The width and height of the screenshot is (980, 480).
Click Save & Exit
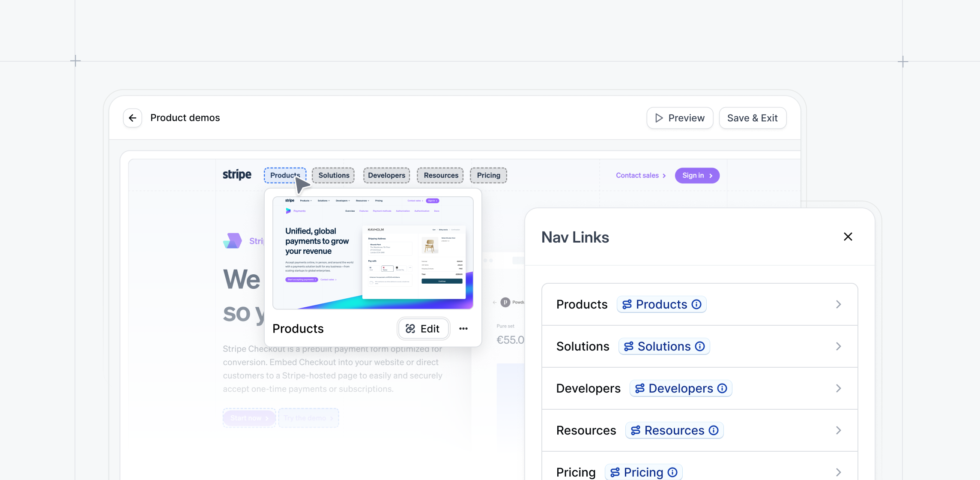[x=752, y=118]
